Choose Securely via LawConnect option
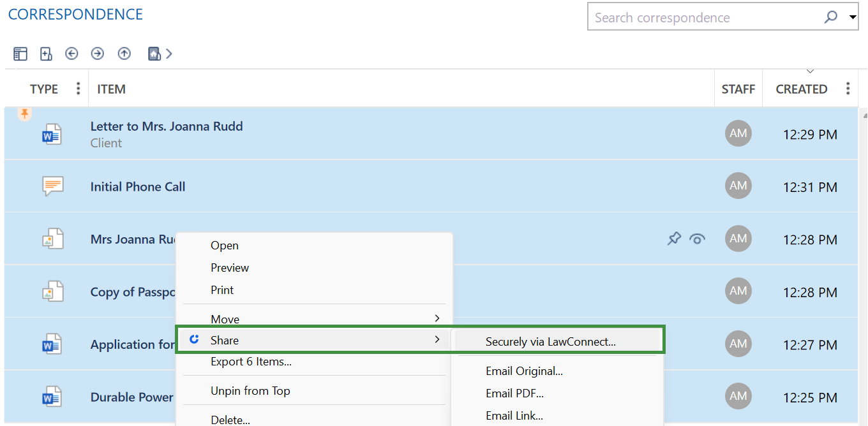The height and width of the screenshot is (426, 868). pos(550,341)
